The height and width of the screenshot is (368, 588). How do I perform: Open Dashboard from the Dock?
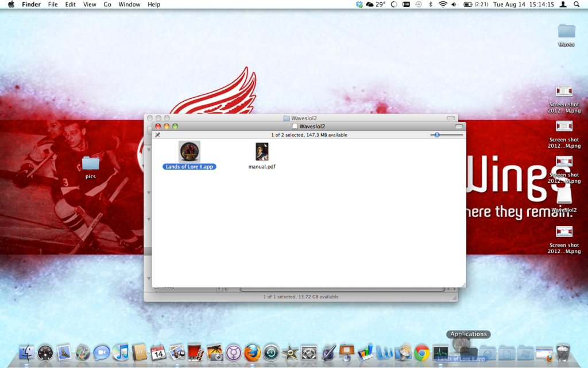pyautogui.click(x=45, y=353)
